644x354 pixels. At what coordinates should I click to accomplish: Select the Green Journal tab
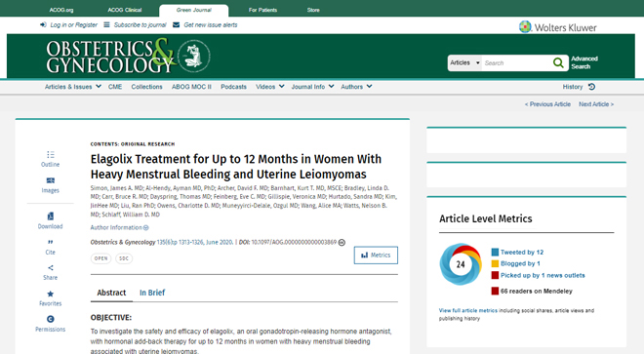pyautogui.click(x=194, y=11)
